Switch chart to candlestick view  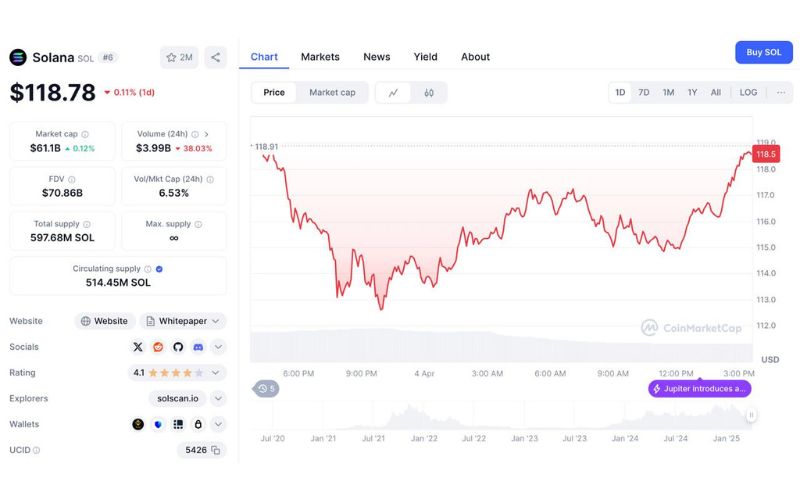[429, 93]
